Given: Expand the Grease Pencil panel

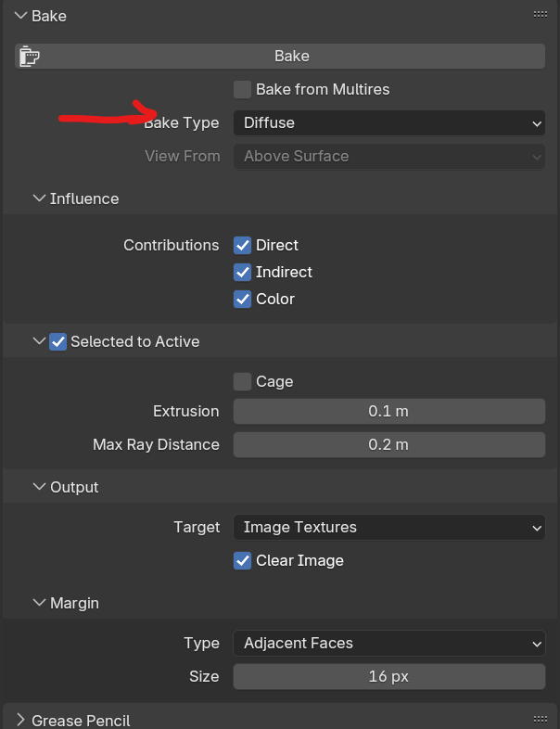Looking at the screenshot, I should click(21, 720).
